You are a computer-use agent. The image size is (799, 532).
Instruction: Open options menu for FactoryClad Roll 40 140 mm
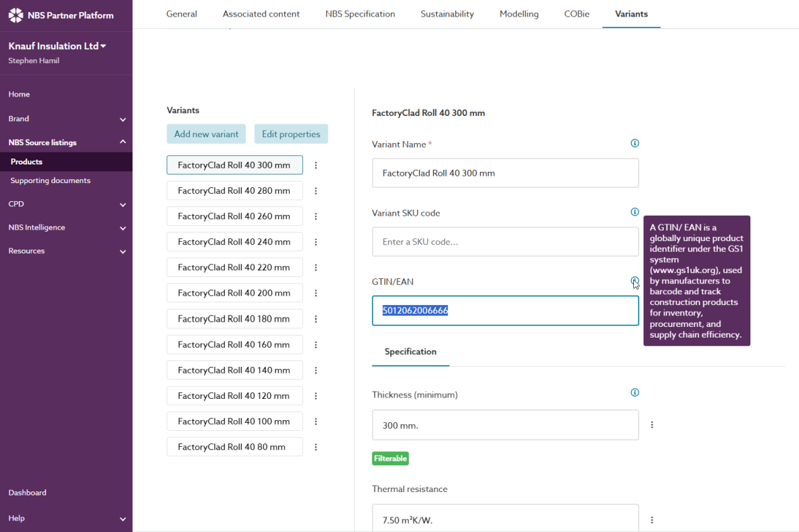click(316, 370)
